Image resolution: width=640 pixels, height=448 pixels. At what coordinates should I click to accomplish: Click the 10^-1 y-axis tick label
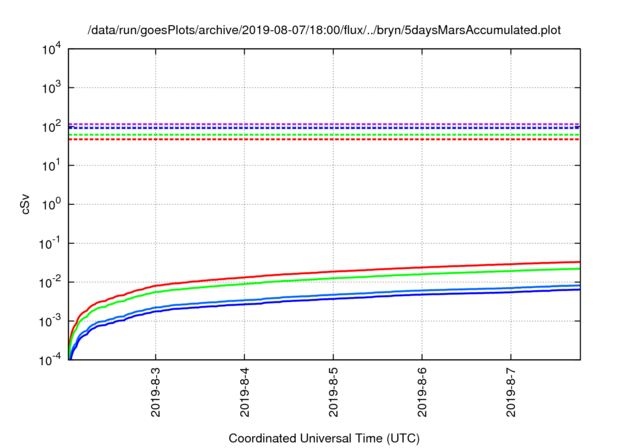(48, 243)
